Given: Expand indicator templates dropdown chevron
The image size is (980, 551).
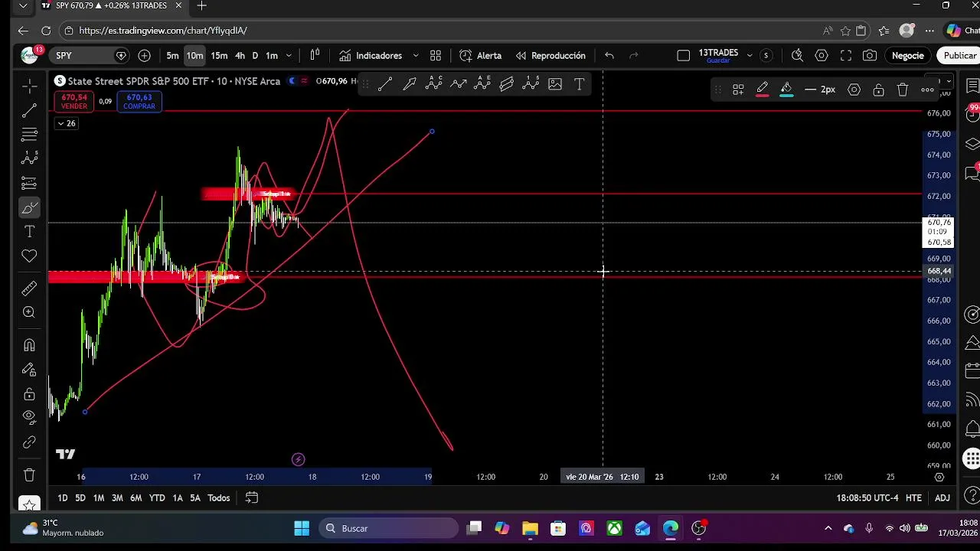Looking at the screenshot, I should pos(416,55).
